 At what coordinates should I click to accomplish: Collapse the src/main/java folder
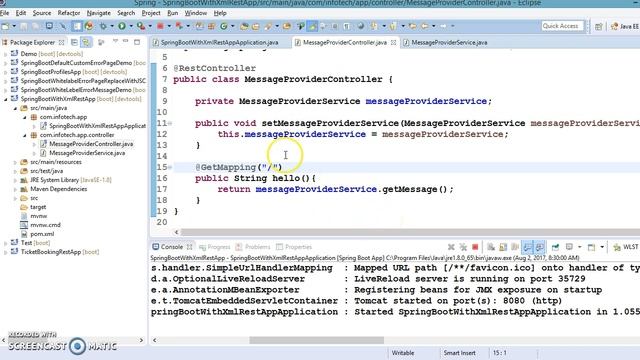tap(15, 108)
